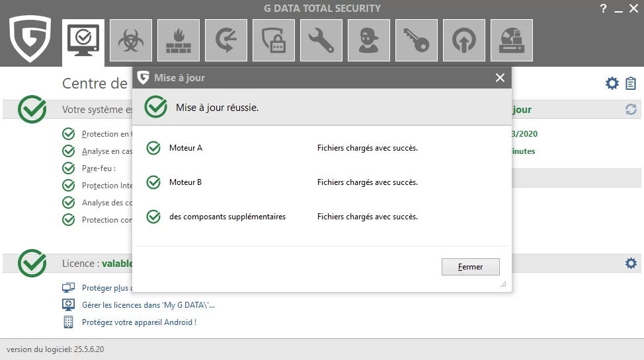Click version du logiciel 25.5.6.20 text
This screenshot has width=644, height=360.
click(x=56, y=349)
